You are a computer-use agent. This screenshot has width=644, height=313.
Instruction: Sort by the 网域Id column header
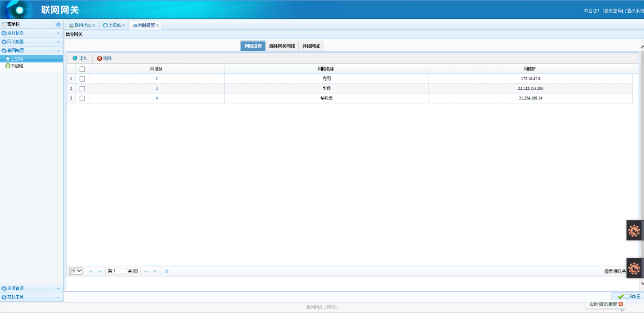[x=157, y=69]
